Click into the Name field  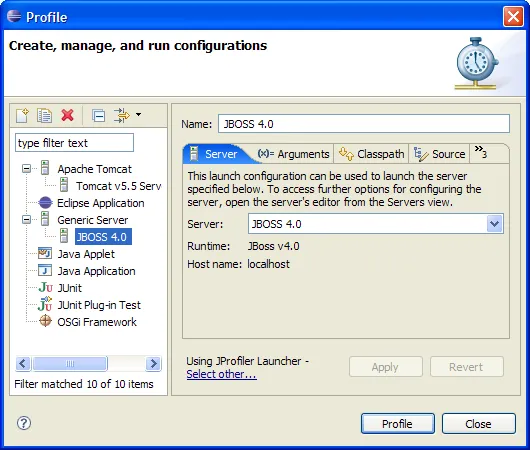click(x=364, y=124)
